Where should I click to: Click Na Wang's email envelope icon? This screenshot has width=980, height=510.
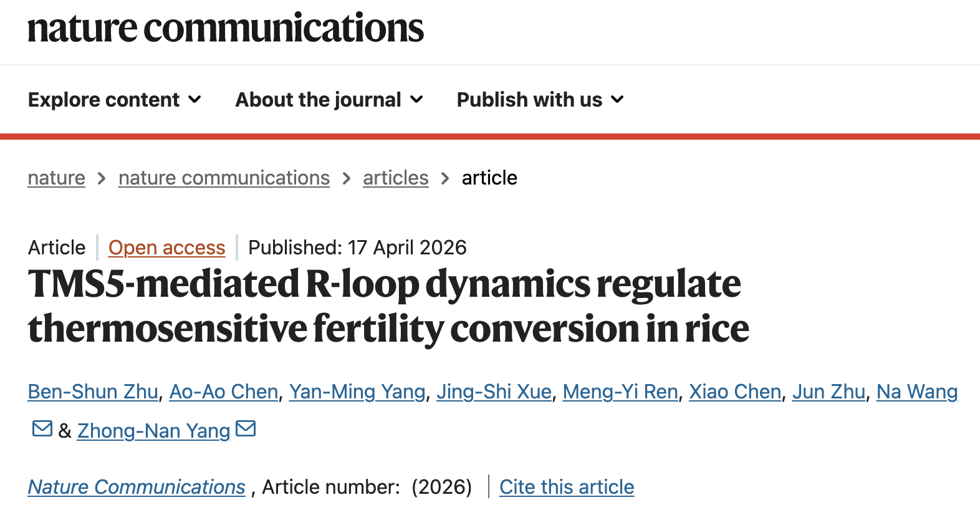(42, 429)
